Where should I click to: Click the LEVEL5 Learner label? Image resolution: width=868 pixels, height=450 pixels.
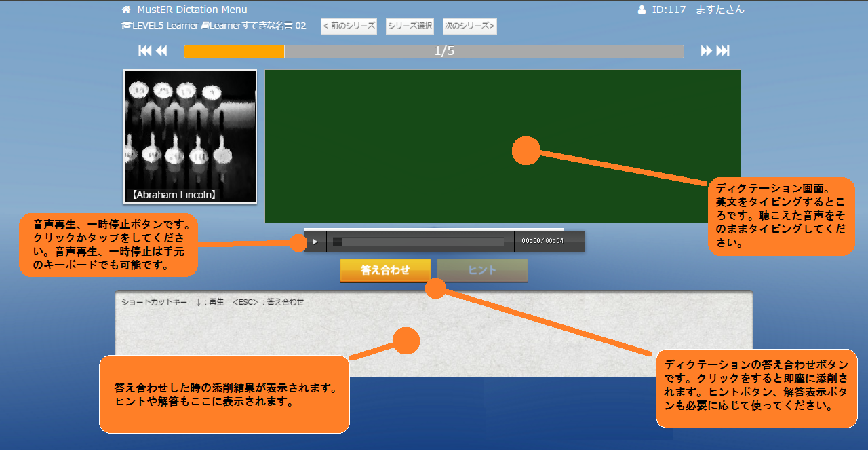pyautogui.click(x=165, y=26)
